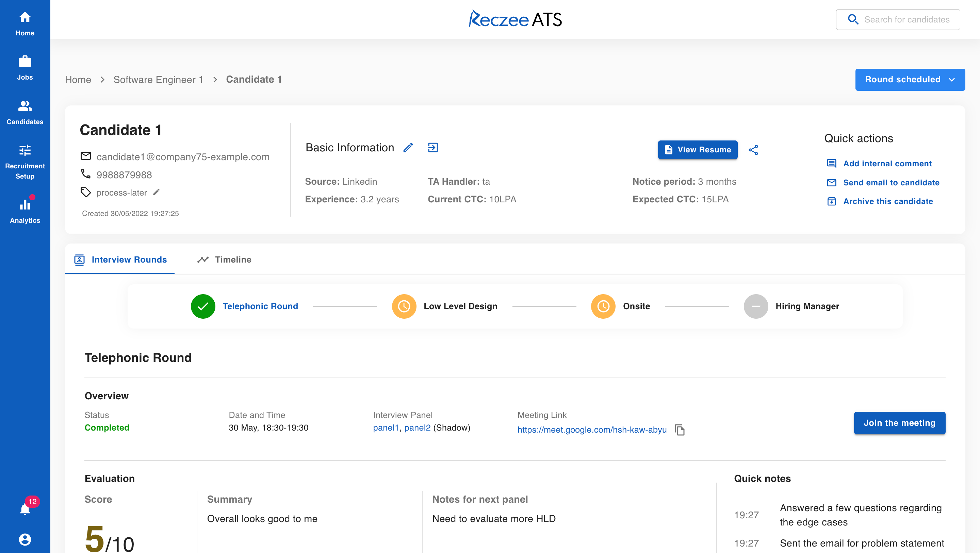Open panel1 interviewer link
The image size is (980, 553).
386,428
